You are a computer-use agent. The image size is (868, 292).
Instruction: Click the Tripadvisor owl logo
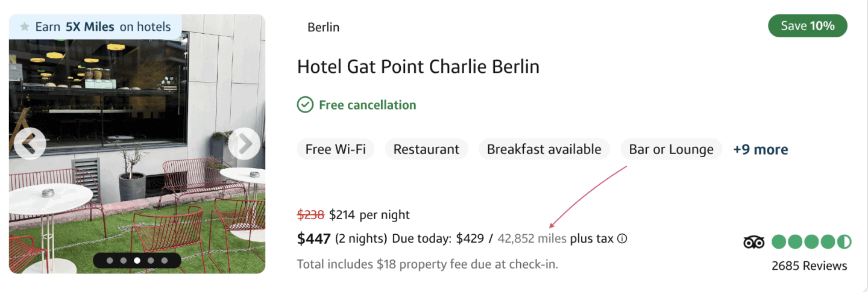pyautogui.click(x=754, y=242)
